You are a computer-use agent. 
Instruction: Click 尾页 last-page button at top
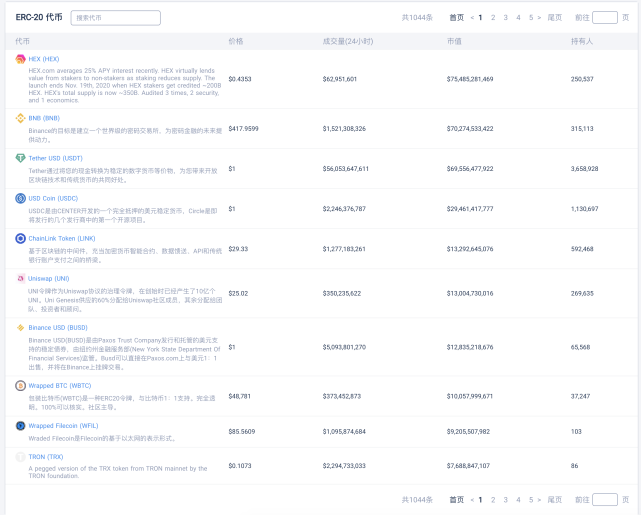pyautogui.click(x=555, y=18)
